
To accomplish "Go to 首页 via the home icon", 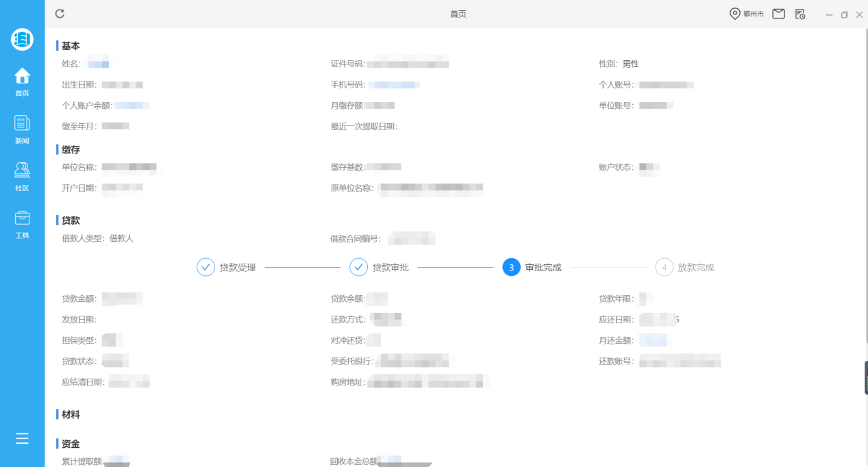I will (x=22, y=81).
